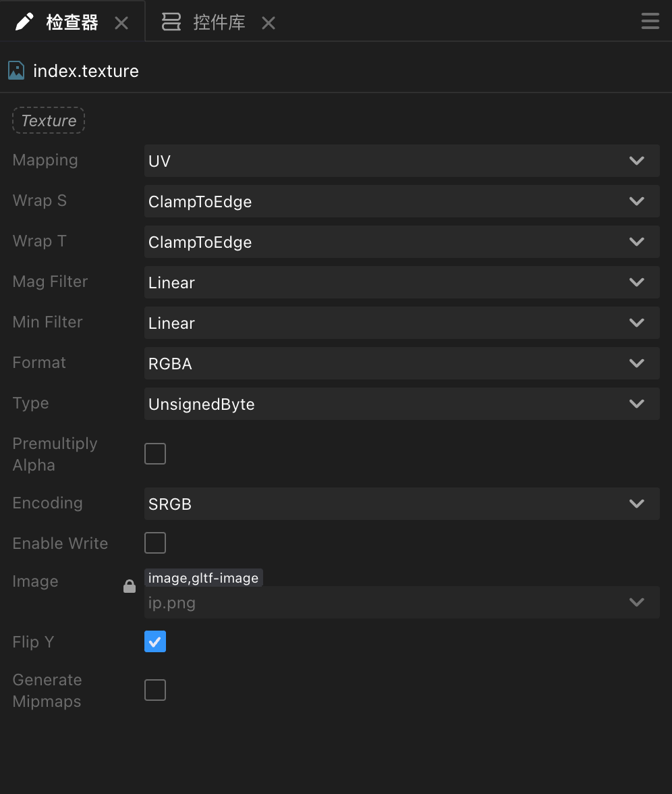Viewport: 672px width, 794px height.
Task: Open the hamburger panel menu
Action: (x=650, y=21)
